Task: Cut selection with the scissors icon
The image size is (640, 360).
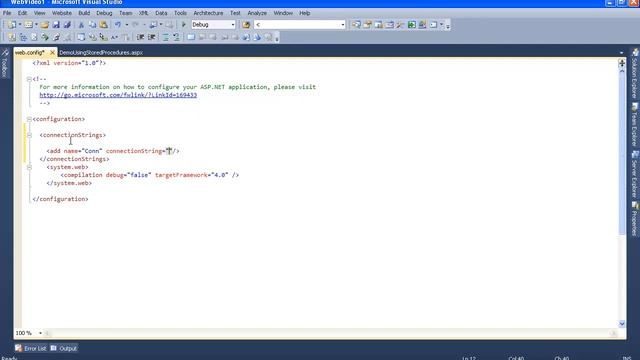Action: [x=81, y=25]
